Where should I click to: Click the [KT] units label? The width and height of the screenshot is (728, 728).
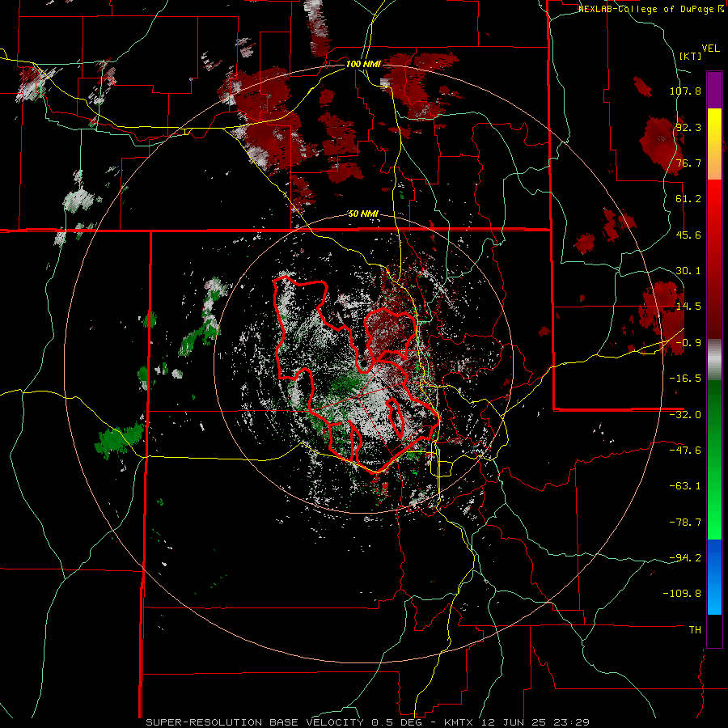pos(690,56)
